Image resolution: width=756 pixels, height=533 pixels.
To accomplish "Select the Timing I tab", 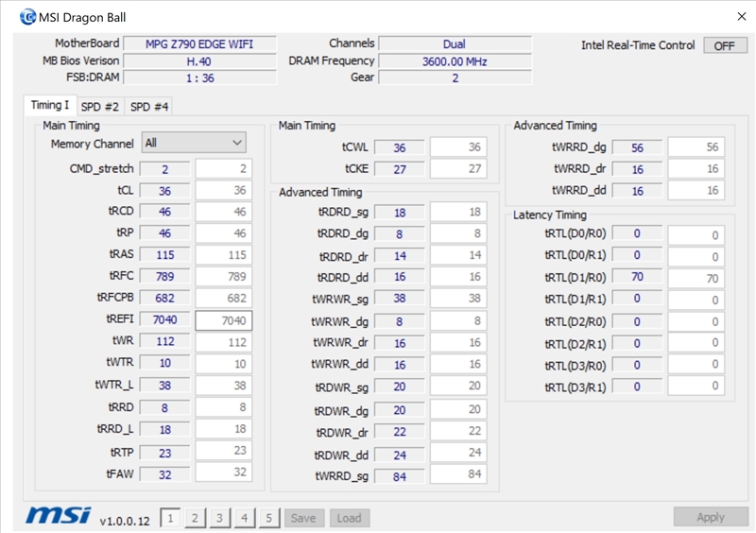I will tap(49, 106).
